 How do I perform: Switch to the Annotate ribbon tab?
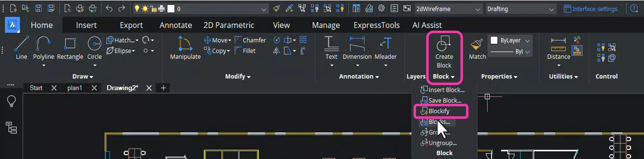click(176, 25)
